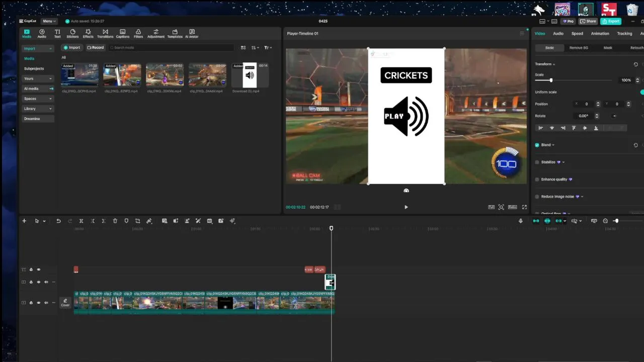
Task: Click the Share button
Action: point(588,21)
